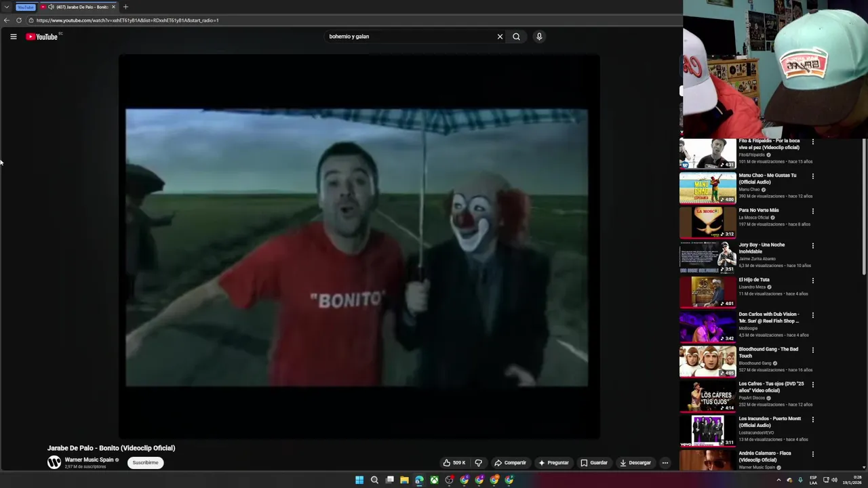Image resolution: width=868 pixels, height=488 pixels.
Task: Open the YouTube hamburger guide menu
Action: coord(13,37)
